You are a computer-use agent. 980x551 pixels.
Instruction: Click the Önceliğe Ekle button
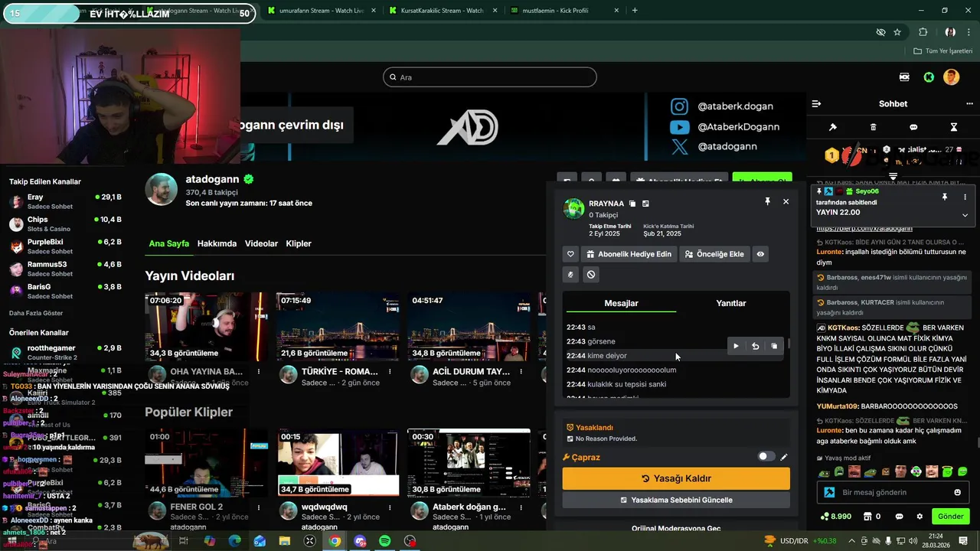point(714,254)
